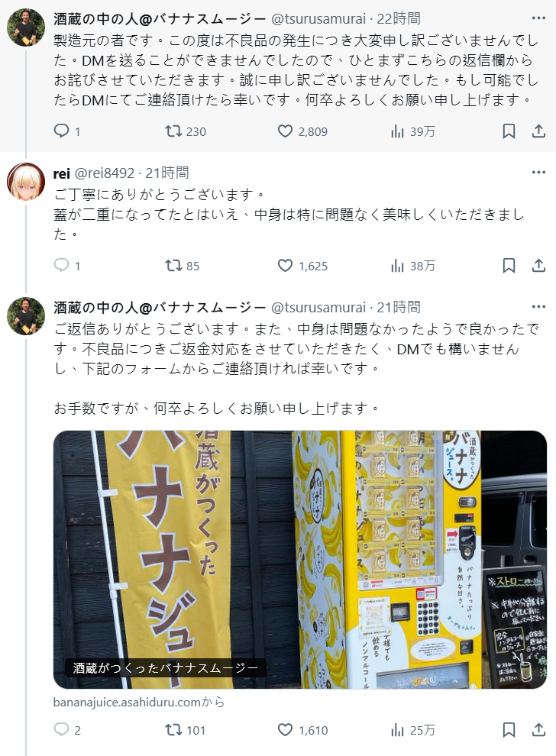Open rei's profile avatar

pyautogui.click(x=26, y=182)
